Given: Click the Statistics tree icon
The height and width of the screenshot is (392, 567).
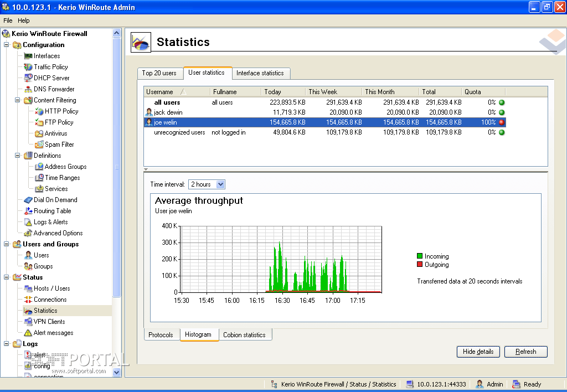Looking at the screenshot, I should pyautogui.click(x=28, y=311).
